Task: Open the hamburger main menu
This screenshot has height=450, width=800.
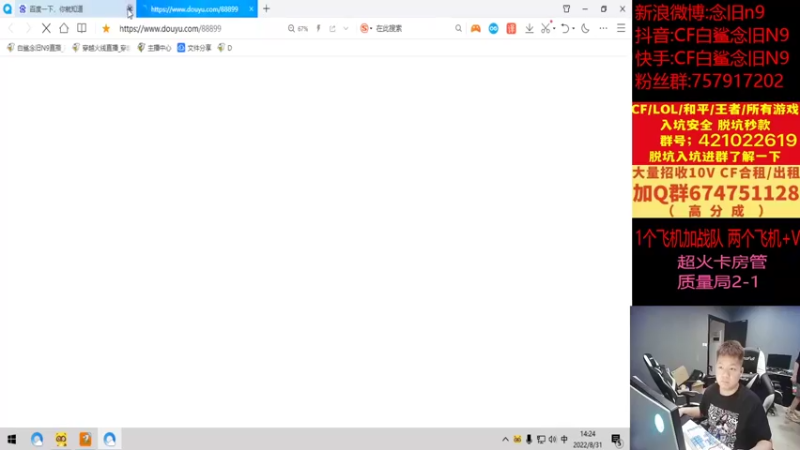Action: tap(621, 29)
